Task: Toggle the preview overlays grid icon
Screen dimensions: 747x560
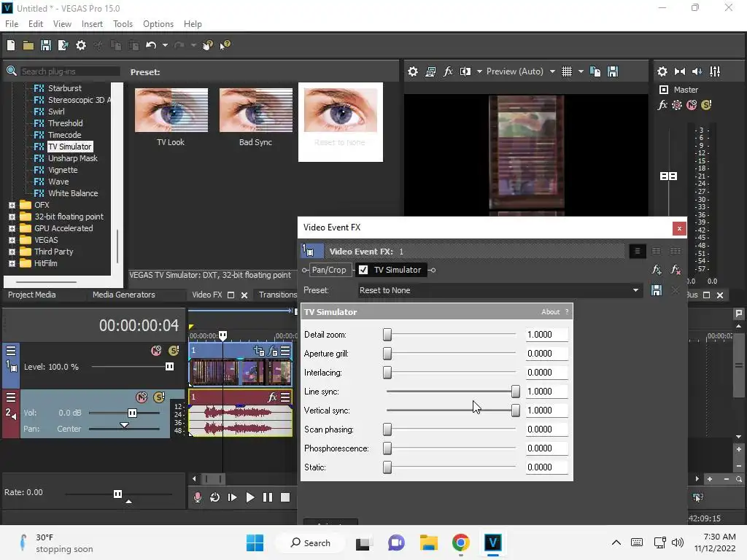Action: 566,71
